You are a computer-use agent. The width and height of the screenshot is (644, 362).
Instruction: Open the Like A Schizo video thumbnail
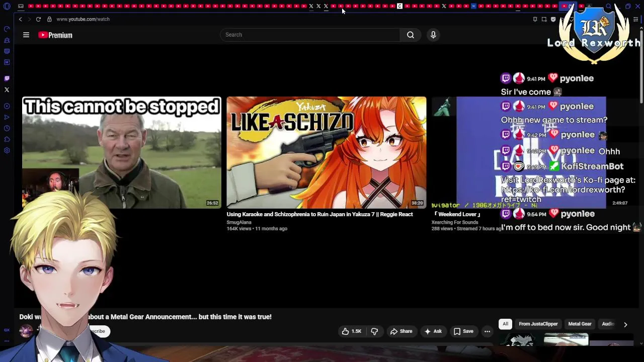click(x=326, y=152)
